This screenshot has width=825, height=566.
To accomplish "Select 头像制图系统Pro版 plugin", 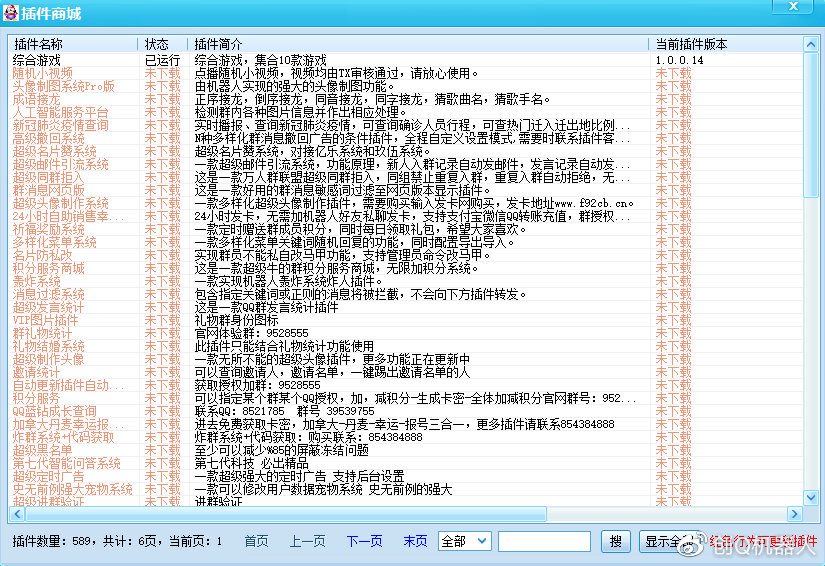I will click(64, 86).
